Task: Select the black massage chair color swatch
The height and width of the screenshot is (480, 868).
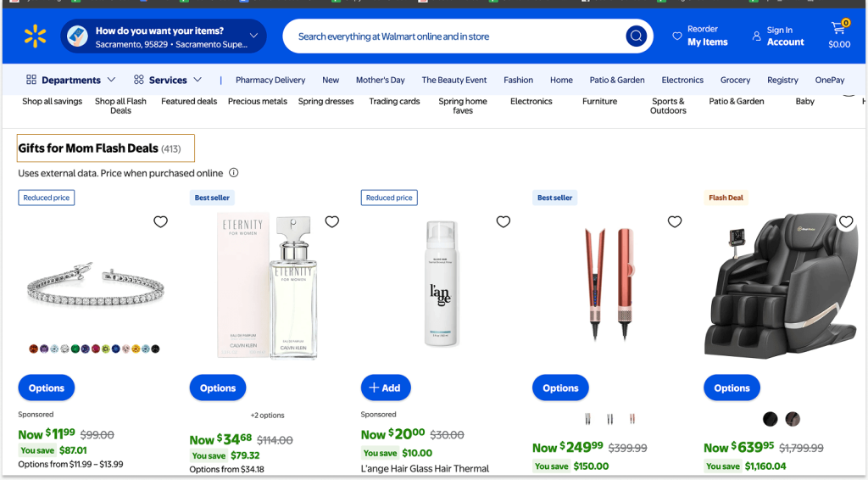Action: pos(770,419)
